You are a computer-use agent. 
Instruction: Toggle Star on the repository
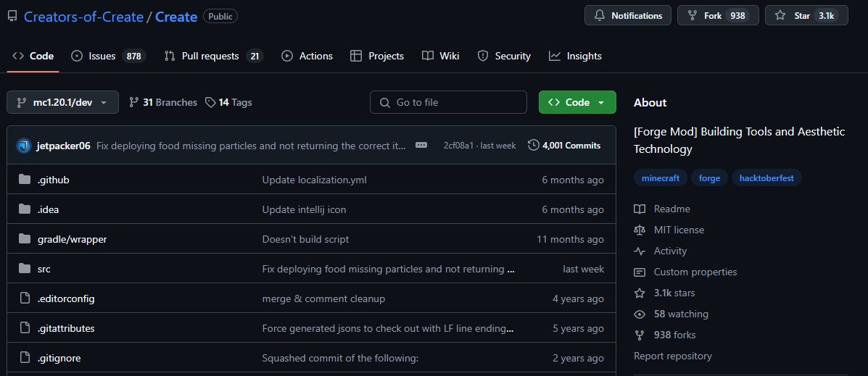click(806, 16)
